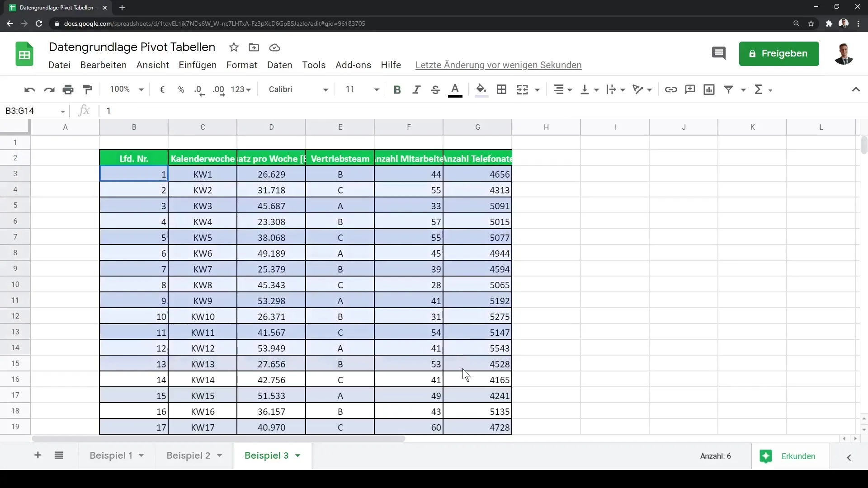Open the text color picker

(455, 90)
